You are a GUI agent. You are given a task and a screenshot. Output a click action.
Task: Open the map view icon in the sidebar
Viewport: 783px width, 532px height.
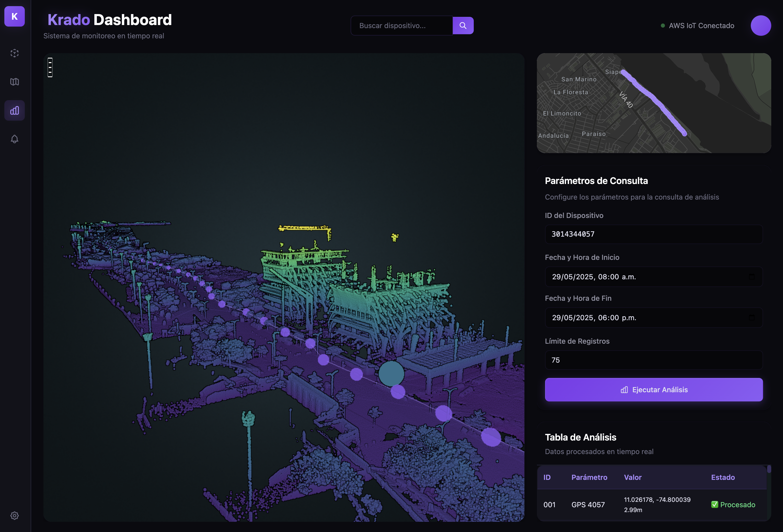coord(14,82)
